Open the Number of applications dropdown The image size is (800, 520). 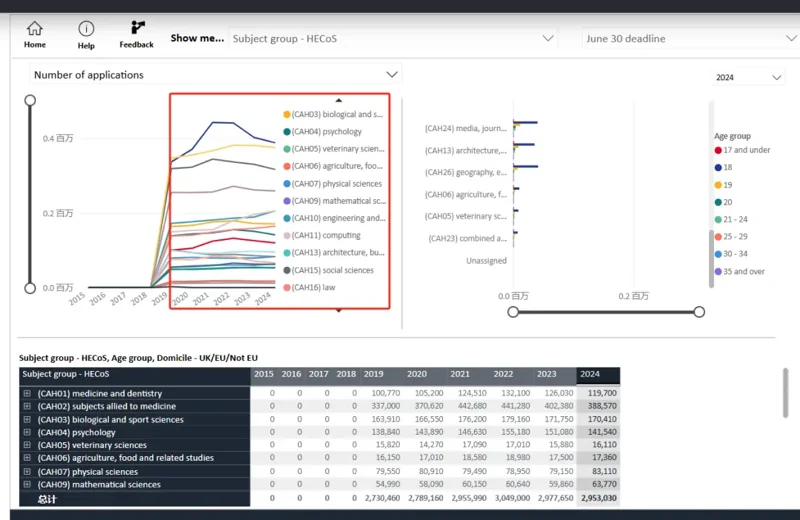tap(216, 75)
